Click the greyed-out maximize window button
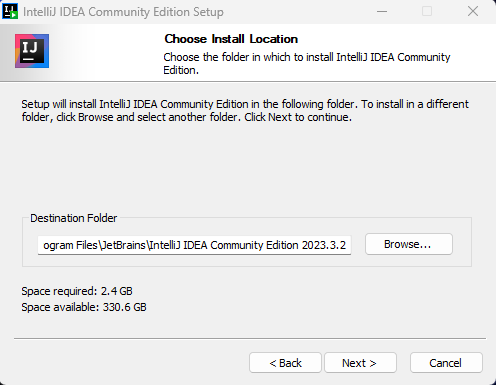 tap(427, 11)
